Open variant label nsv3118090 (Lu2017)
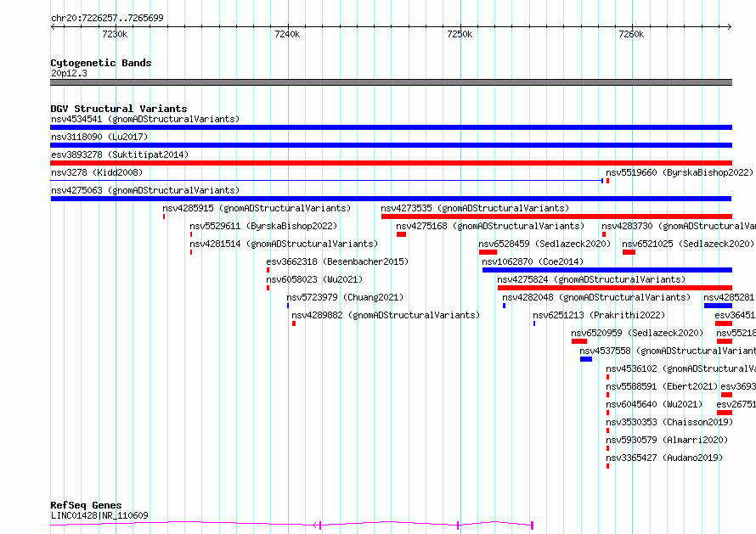 tap(99, 137)
